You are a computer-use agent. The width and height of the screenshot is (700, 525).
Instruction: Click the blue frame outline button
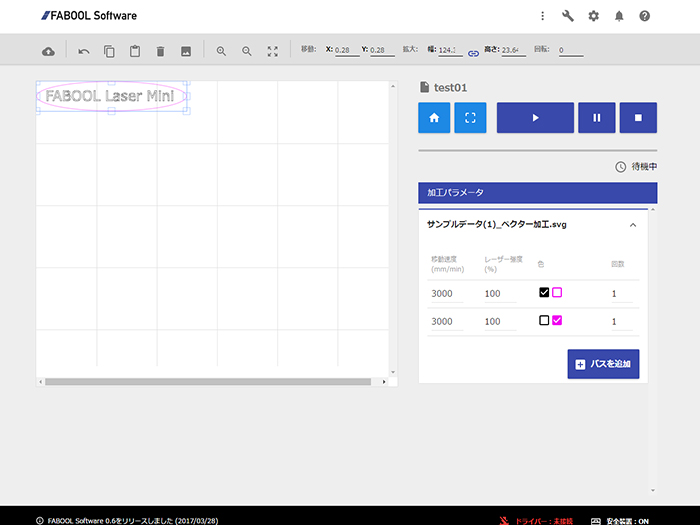(x=470, y=118)
